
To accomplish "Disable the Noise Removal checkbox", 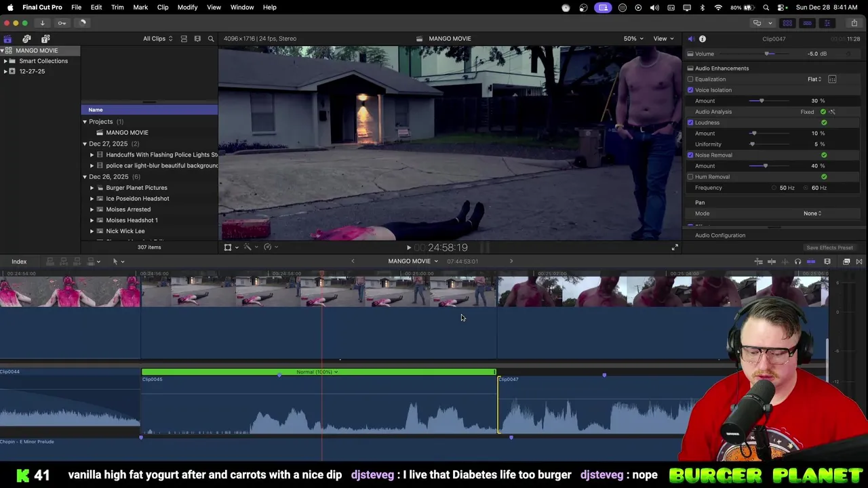I will [x=690, y=155].
